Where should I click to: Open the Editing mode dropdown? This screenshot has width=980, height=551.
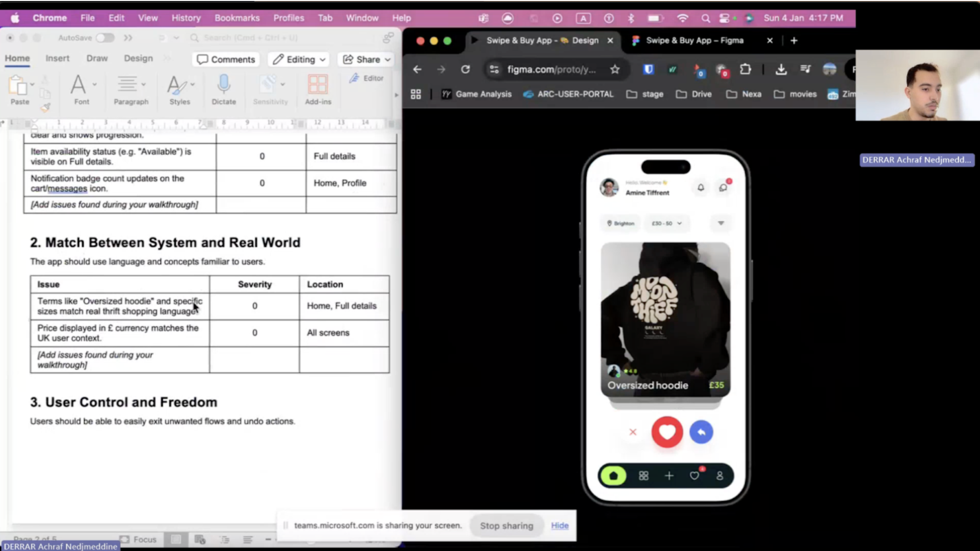299,59
